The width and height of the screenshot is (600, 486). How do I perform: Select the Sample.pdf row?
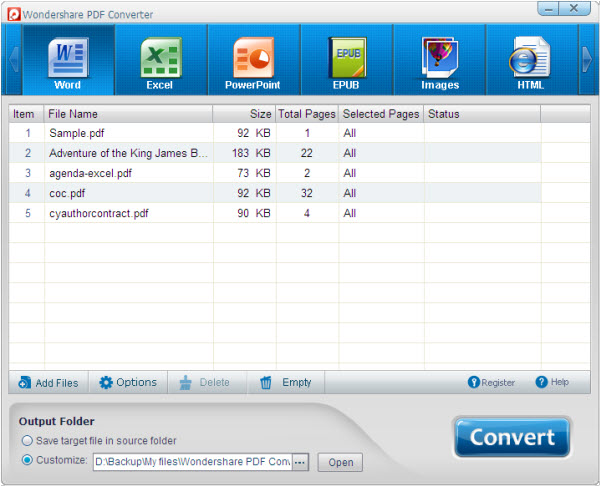tap(299, 133)
